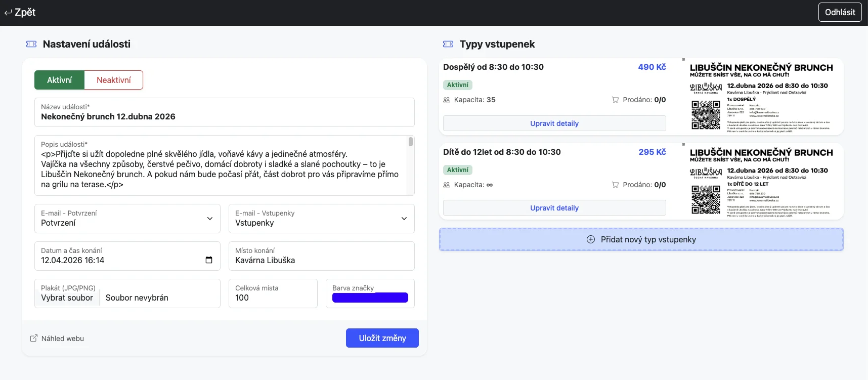This screenshot has width=868, height=380.
Task: Click the 'Dospělý od 8:30 do 10:30' title
Action: (493, 67)
